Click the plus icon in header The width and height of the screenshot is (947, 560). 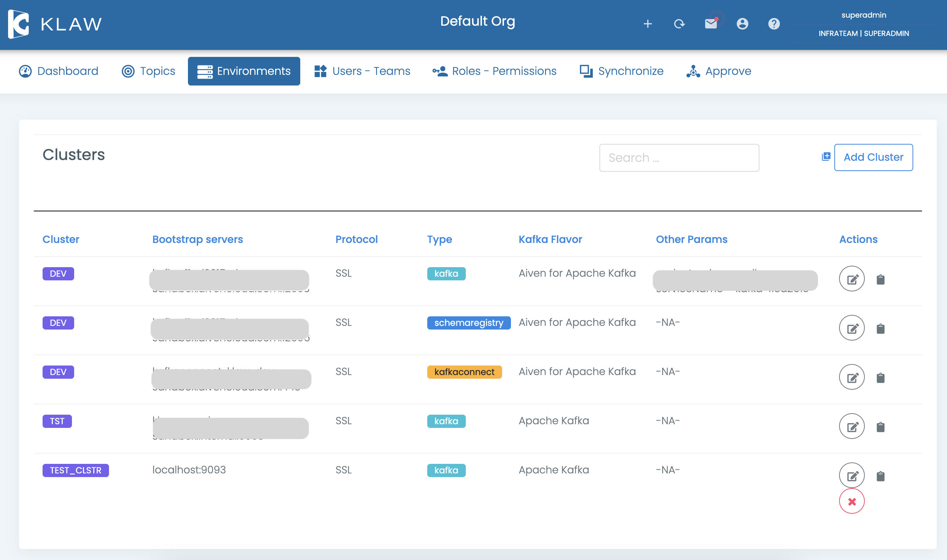[648, 24]
